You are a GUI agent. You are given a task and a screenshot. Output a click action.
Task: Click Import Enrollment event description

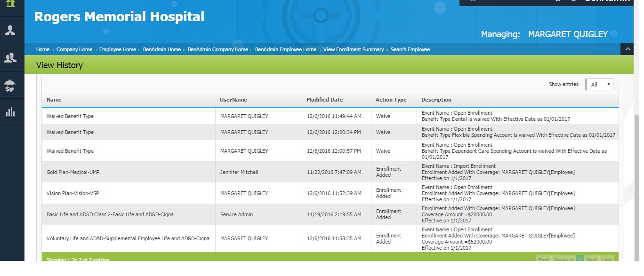click(x=498, y=172)
